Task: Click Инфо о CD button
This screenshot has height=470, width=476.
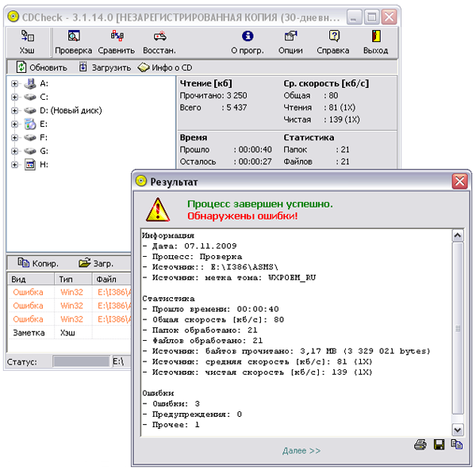Action: click(x=164, y=67)
